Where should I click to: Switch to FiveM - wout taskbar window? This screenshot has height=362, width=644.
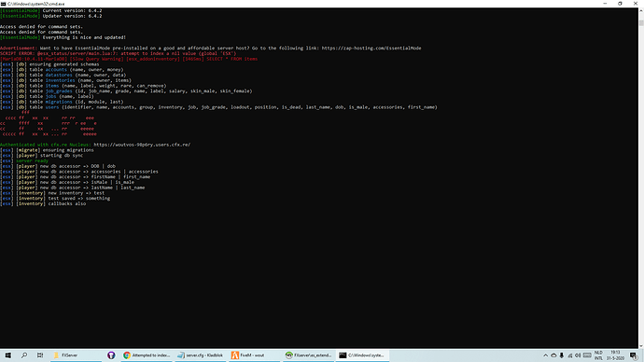click(x=254, y=355)
